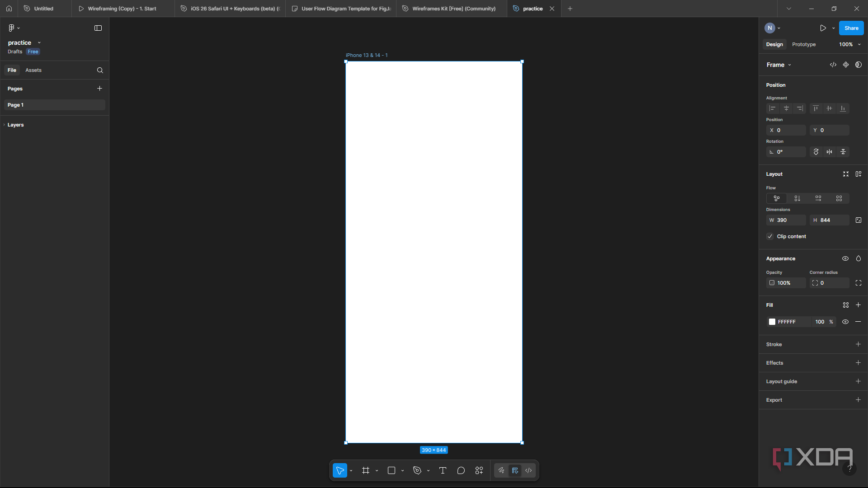Screen dimensions: 868x488
Task: Open Frame type dropdown
Action: [779, 65]
